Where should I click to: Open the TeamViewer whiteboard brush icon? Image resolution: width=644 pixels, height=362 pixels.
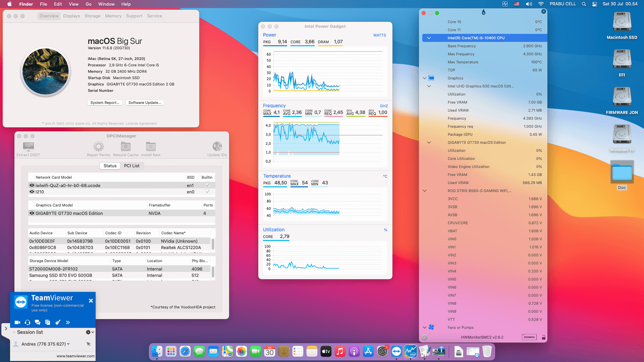pos(58,322)
